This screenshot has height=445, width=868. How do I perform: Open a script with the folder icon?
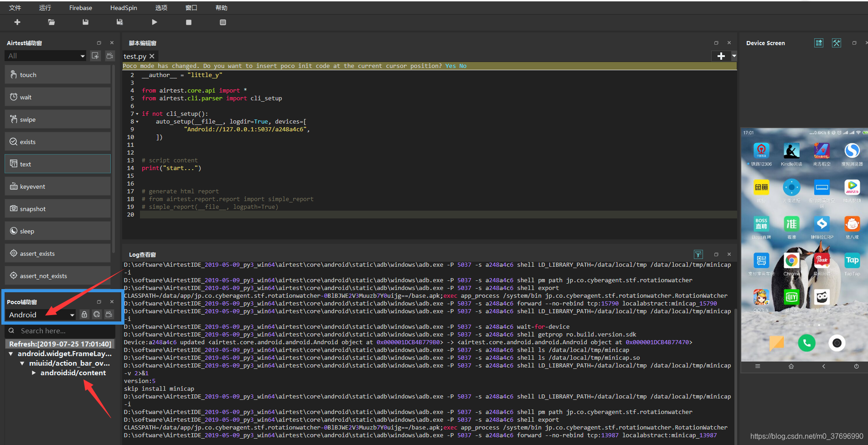click(52, 22)
